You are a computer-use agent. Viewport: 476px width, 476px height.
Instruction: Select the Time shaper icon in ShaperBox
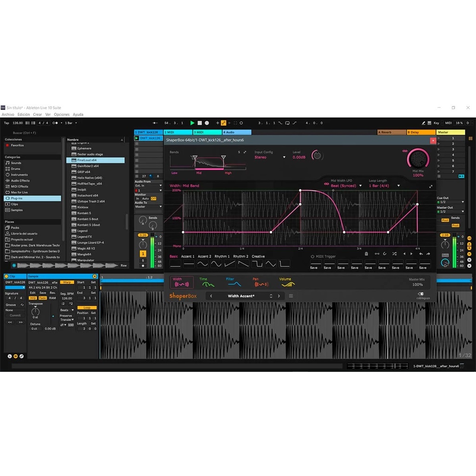(208, 282)
